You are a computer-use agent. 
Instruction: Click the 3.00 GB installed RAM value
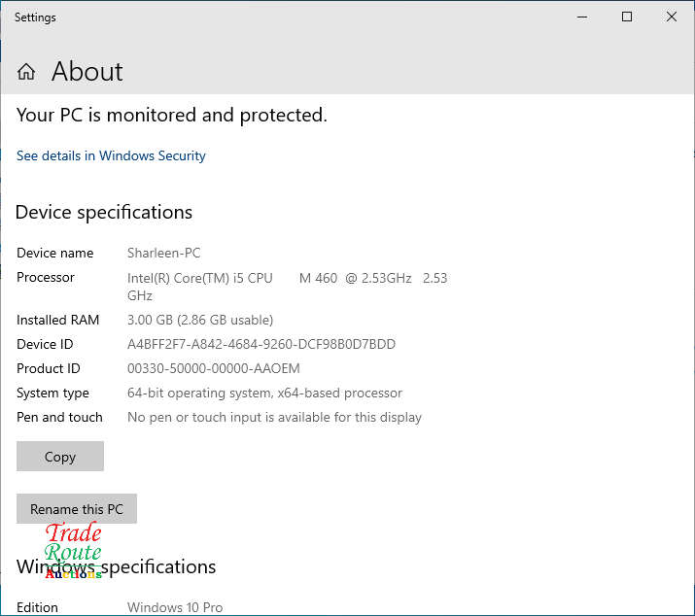click(x=199, y=320)
